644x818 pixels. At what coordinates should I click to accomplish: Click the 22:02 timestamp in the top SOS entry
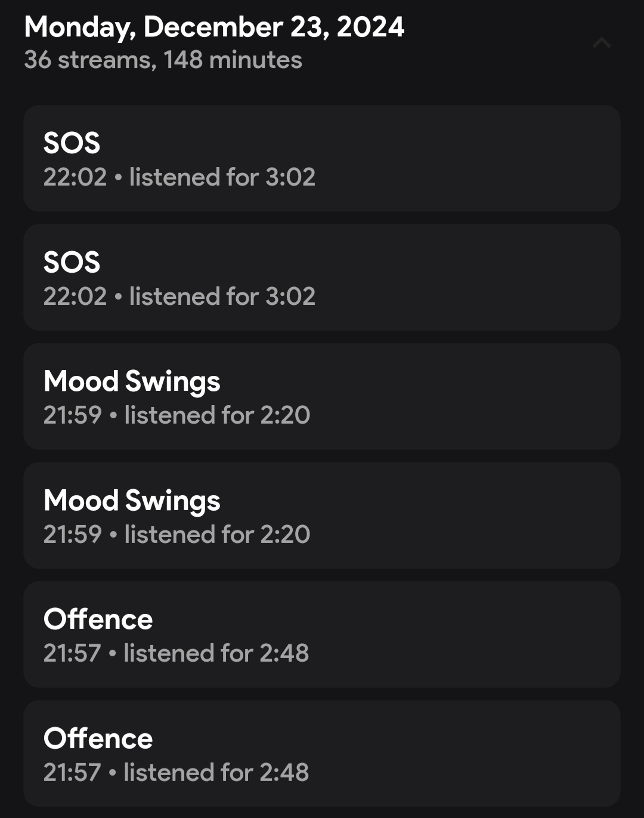75,177
